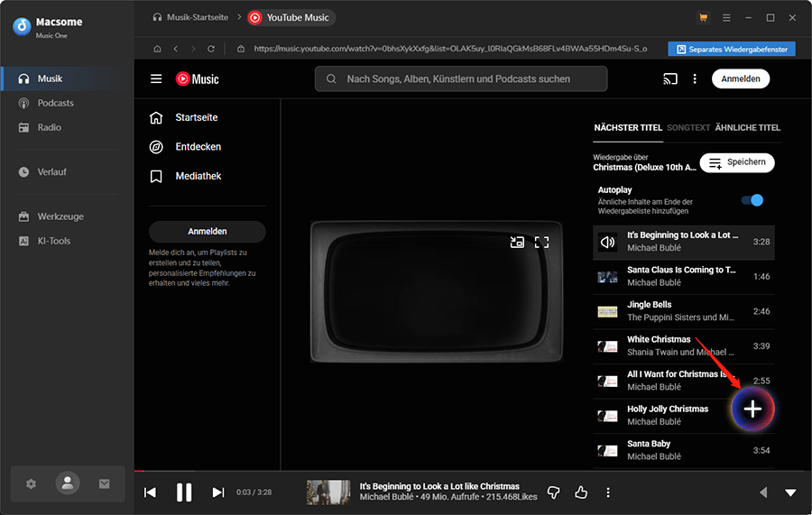This screenshot has width=812, height=515.
Task: Open fullscreen on the video player
Action: point(541,243)
